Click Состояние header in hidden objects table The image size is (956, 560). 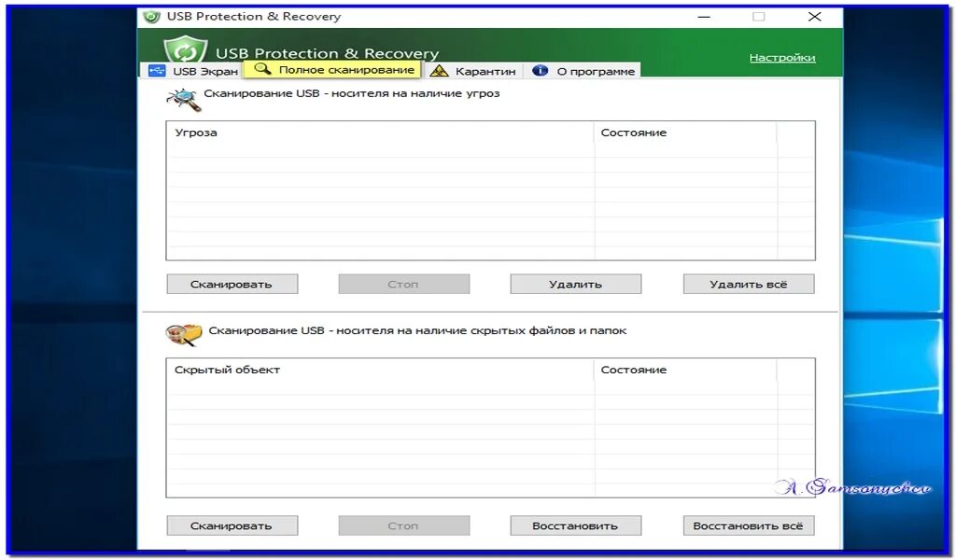(685, 370)
